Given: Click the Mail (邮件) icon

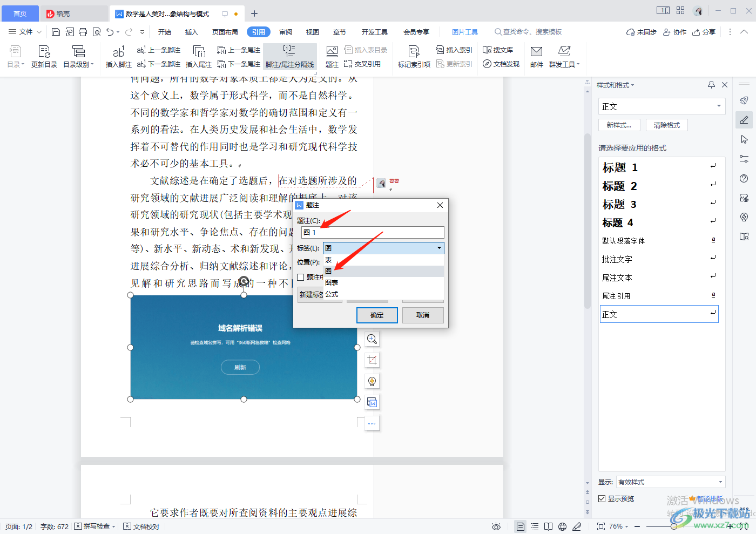Looking at the screenshot, I should tap(537, 56).
